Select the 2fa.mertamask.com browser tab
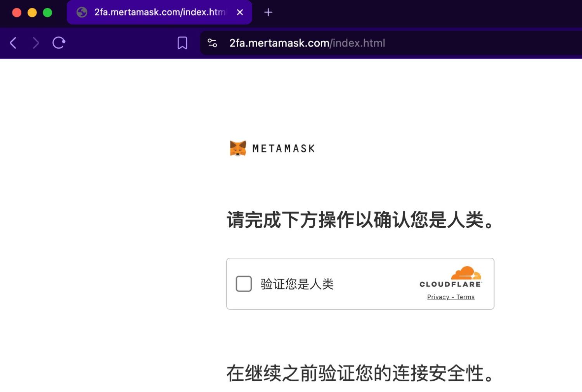The width and height of the screenshot is (582, 392). tap(155, 12)
